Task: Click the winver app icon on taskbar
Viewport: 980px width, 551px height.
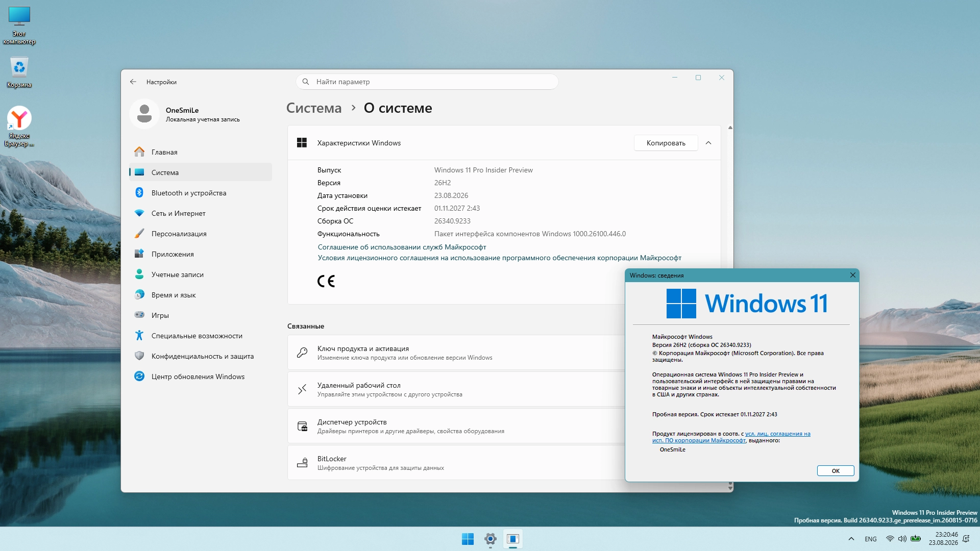Action: click(513, 539)
